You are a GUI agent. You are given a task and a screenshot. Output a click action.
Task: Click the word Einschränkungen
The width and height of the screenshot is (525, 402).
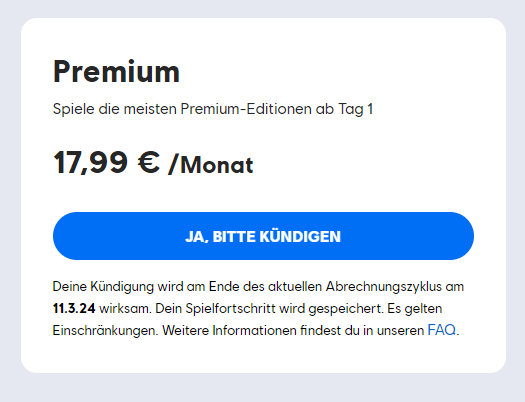pos(105,331)
